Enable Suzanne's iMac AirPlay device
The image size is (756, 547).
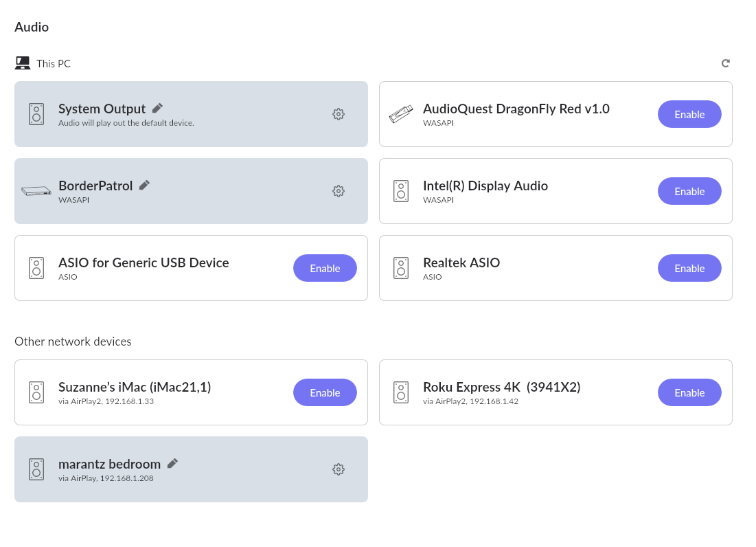click(x=325, y=392)
